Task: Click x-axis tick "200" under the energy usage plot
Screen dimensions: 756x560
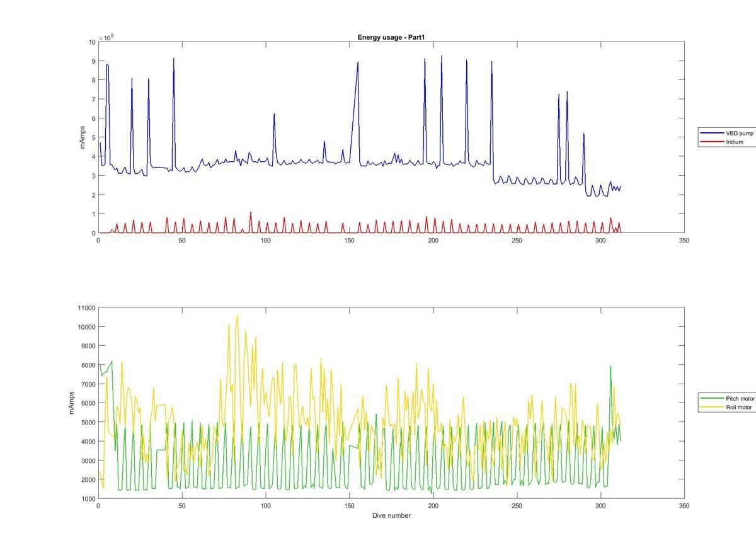Action: coord(433,241)
